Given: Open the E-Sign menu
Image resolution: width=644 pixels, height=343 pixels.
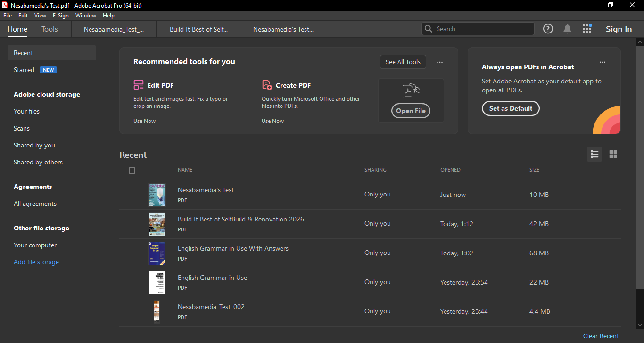Looking at the screenshot, I should (60, 16).
